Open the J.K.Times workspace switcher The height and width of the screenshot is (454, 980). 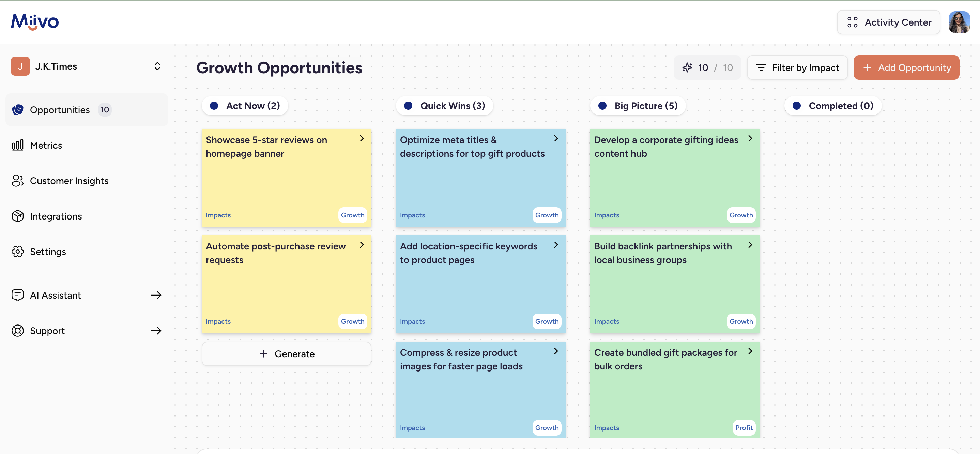point(157,66)
